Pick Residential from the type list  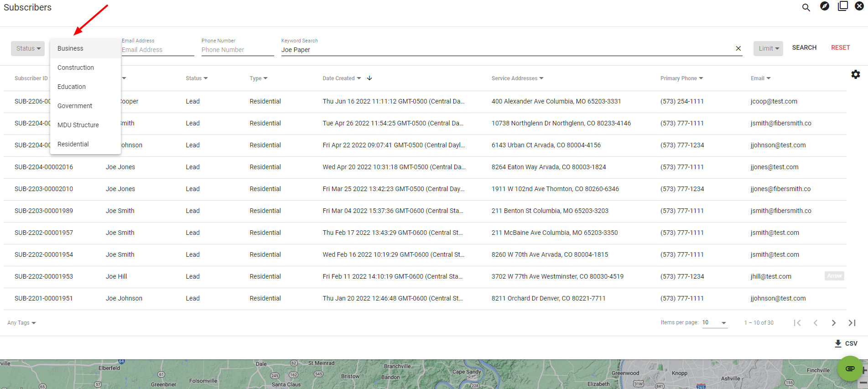[x=85, y=144]
